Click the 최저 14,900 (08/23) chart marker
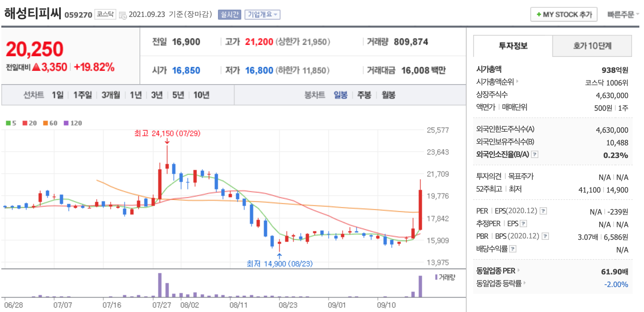 279,263
